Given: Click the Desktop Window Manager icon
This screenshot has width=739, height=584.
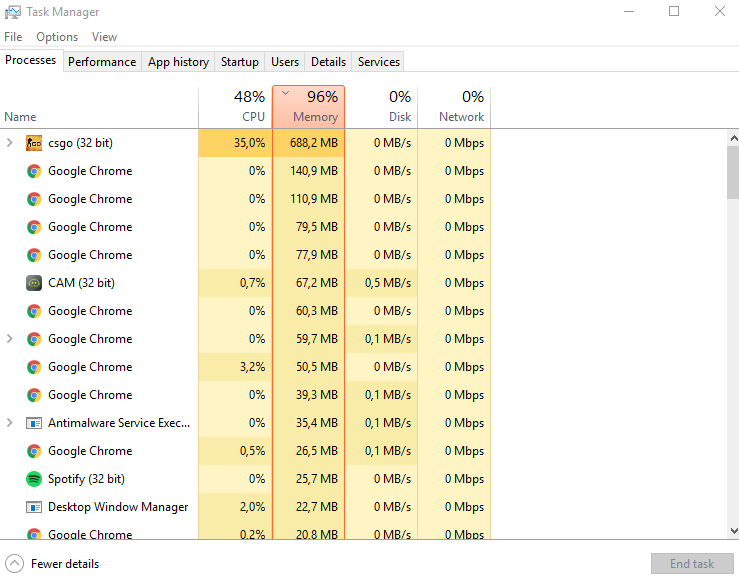Looking at the screenshot, I should [33, 507].
